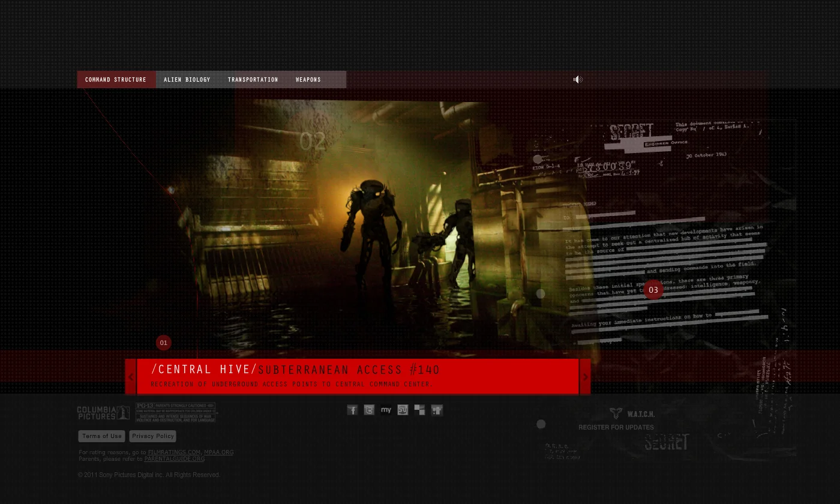Screen dimensions: 840x504
Task: Click REGISTER FOR UPDATES text
Action: (x=616, y=427)
